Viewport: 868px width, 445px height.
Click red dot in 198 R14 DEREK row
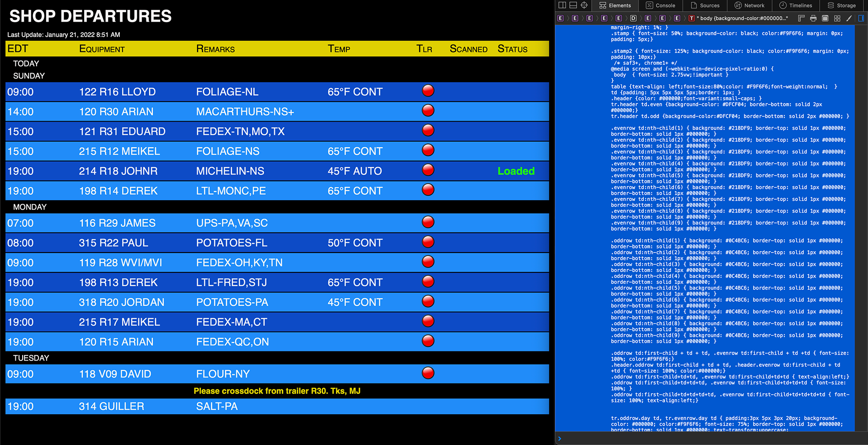pyautogui.click(x=428, y=190)
